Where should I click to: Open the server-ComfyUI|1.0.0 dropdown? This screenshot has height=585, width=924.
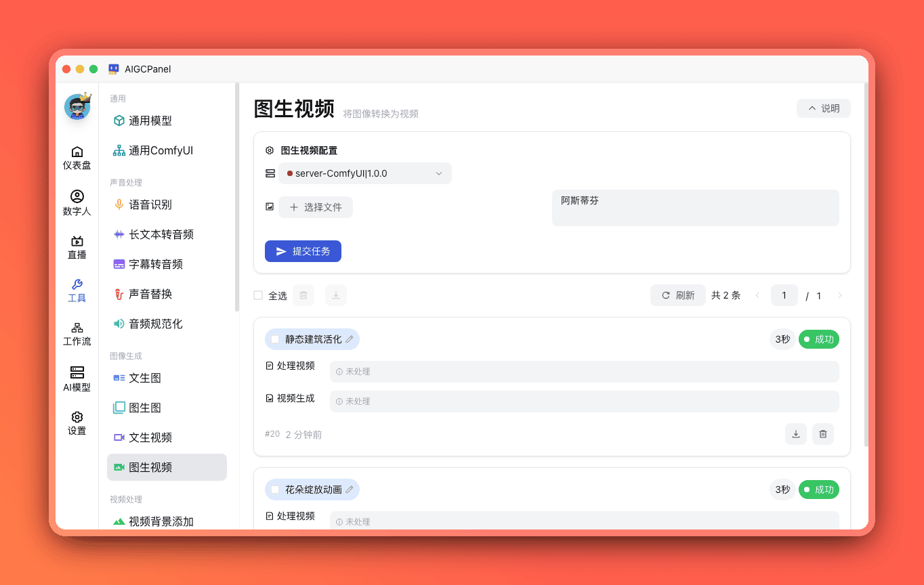pos(365,173)
